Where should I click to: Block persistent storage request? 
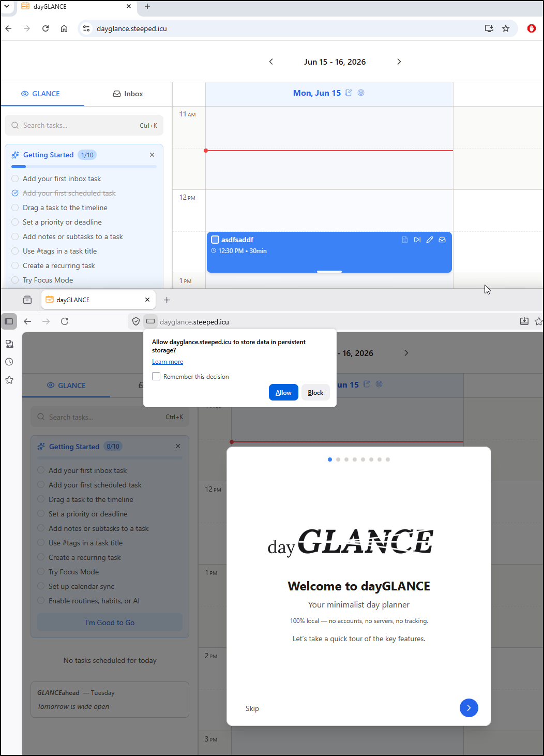pyautogui.click(x=315, y=392)
